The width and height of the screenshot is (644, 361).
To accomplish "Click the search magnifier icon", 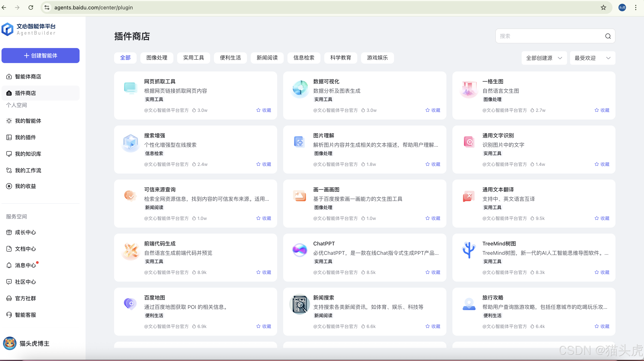I will (x=608, y=36).
